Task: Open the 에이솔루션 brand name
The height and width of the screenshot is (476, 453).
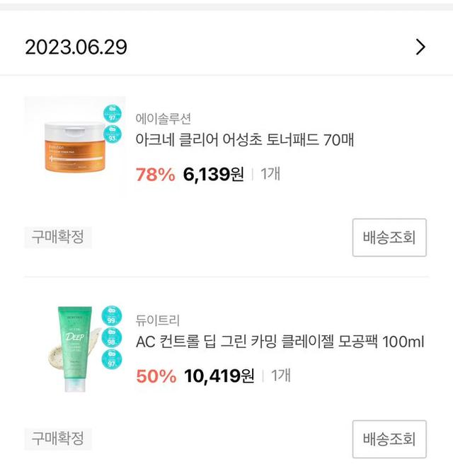Action: tap(164, 118)
